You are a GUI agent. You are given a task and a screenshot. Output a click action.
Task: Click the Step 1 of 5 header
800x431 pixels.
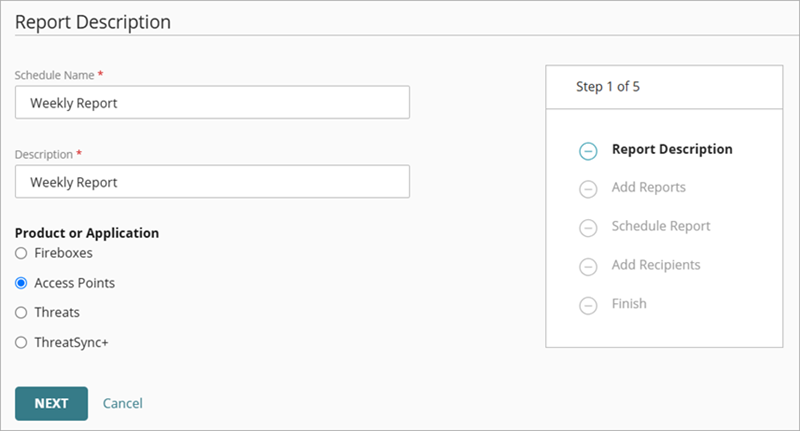tap(608, 87)
